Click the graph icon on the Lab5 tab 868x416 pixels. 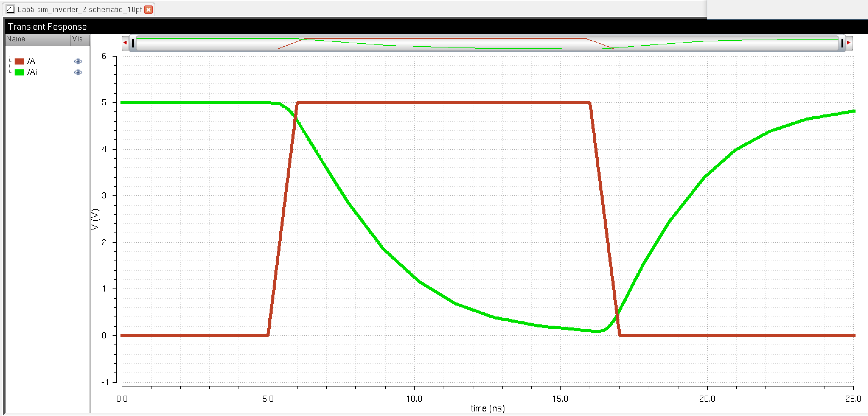coord(10,9)
